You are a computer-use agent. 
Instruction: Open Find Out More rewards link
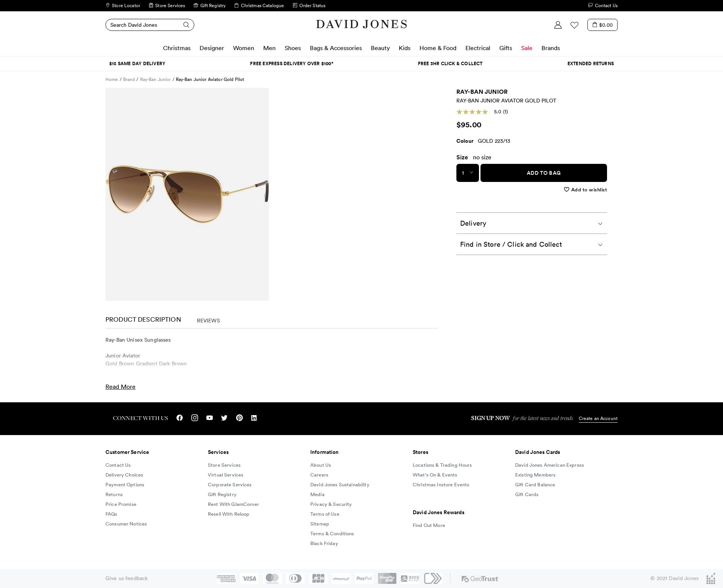click(x=429, y=525)
